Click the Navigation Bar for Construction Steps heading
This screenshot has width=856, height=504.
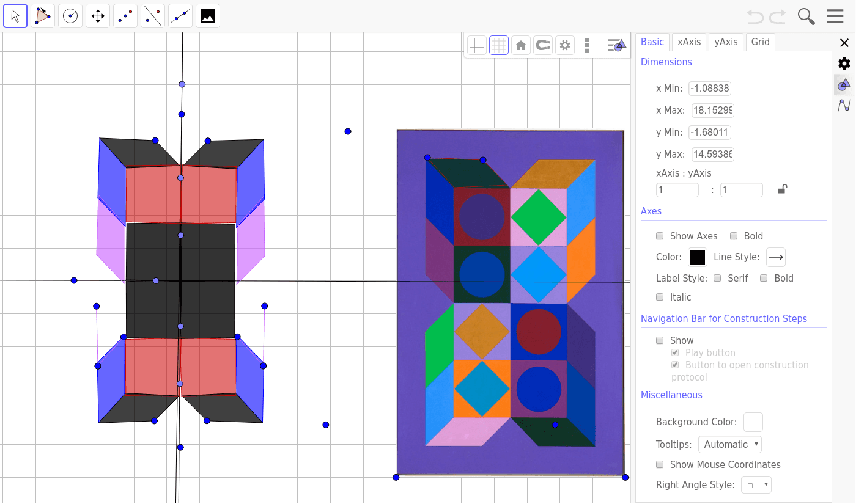click(724, 318)
